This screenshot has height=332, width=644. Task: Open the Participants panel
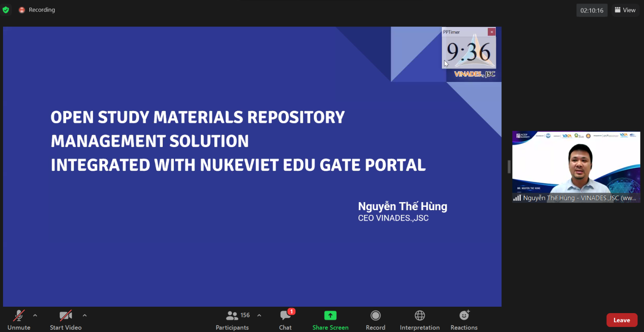[x=232, y=320]
